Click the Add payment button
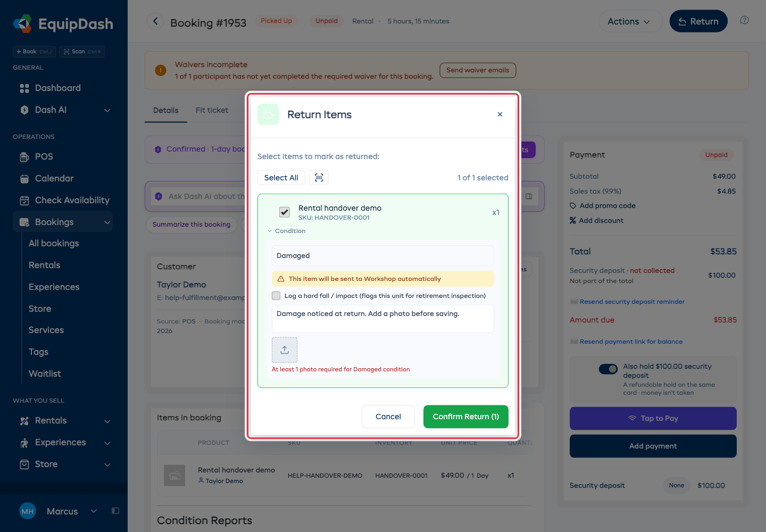This screenshot has width=766, height=532. [x=653, y=446]
